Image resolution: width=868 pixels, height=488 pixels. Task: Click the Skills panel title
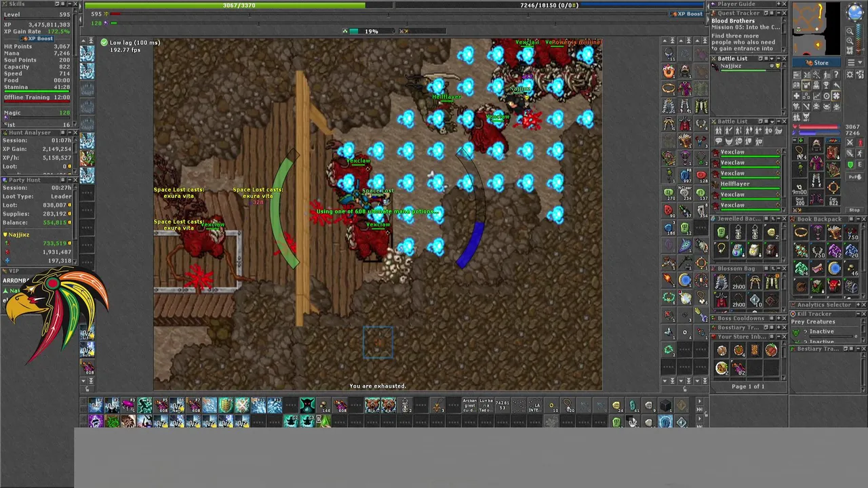tap(17, 4)
